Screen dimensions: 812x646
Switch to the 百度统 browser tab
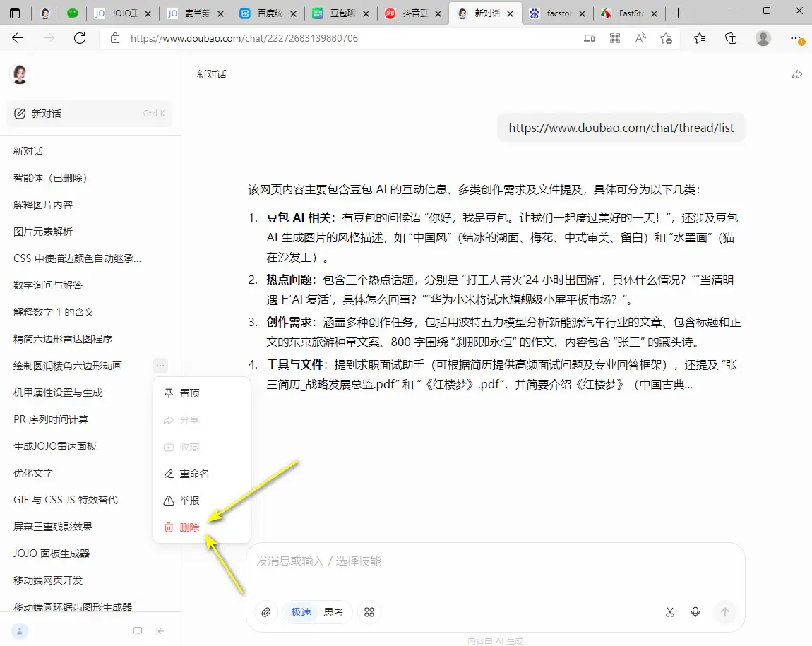269,13
